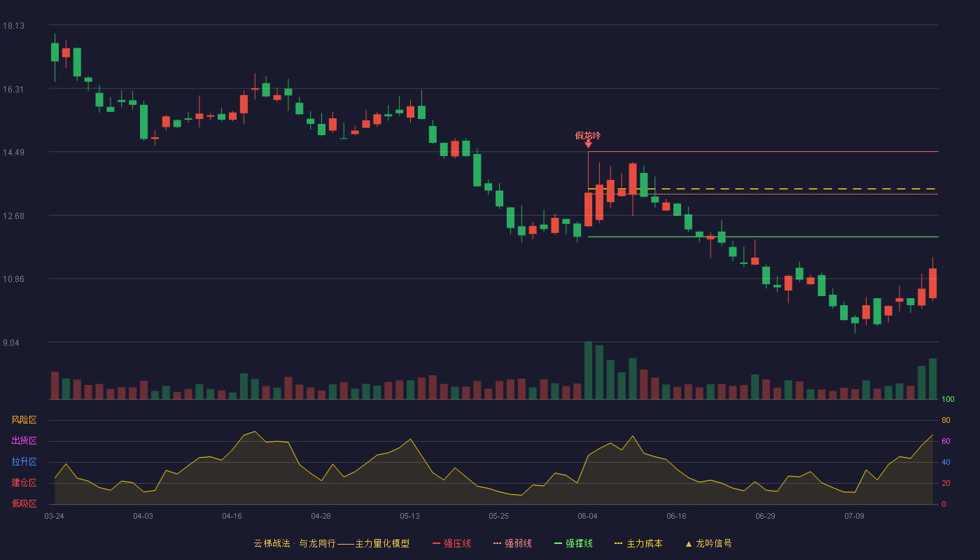Click the last red candlestick on right

pyautogui.click(x=932, y=283)
